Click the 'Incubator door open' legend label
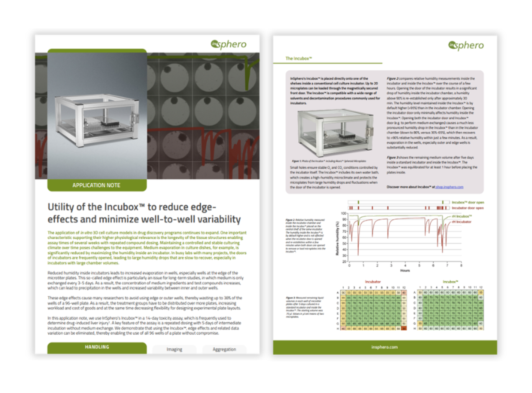 [x=468, y=208]
